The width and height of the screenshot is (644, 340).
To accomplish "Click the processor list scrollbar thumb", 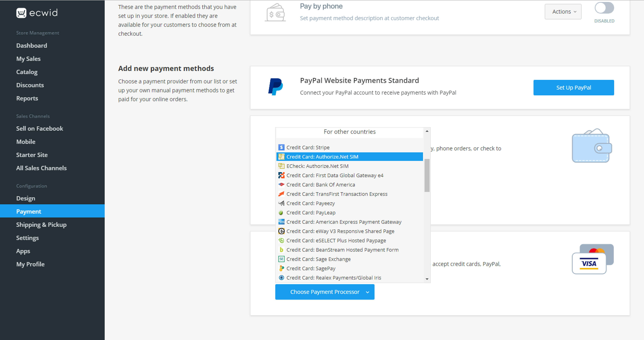I will [427, 175].
